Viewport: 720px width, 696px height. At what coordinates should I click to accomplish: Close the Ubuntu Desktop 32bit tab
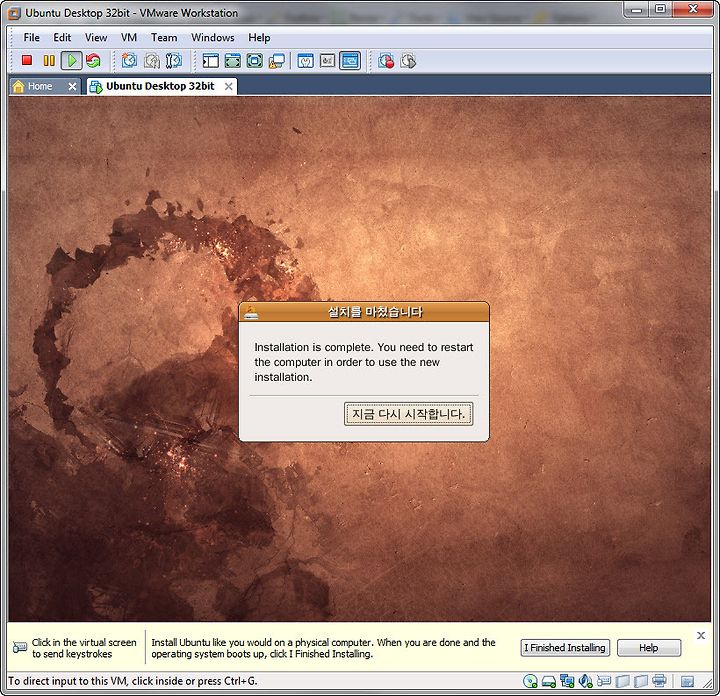click(x=229, y=86)
